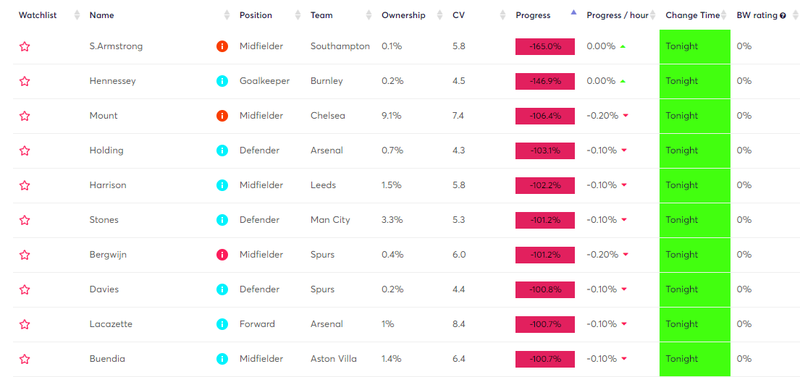Sort the table by Name

tap(102, 15)
